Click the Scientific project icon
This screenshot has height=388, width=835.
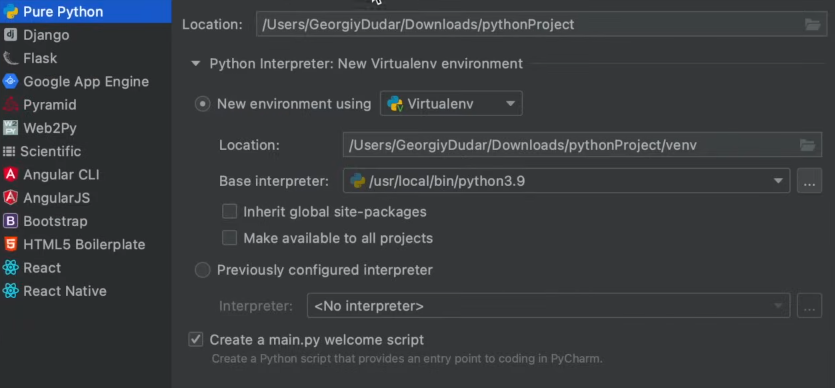9,151
